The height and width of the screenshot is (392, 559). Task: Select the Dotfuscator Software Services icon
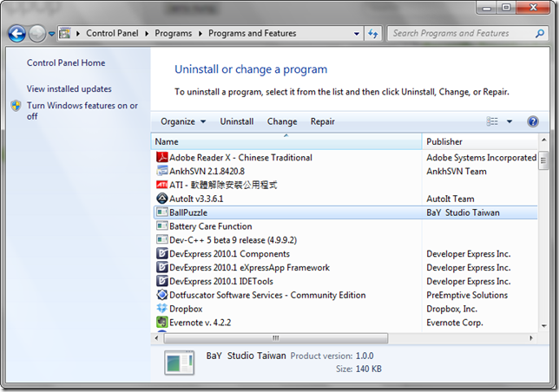(x=162, y=295)
